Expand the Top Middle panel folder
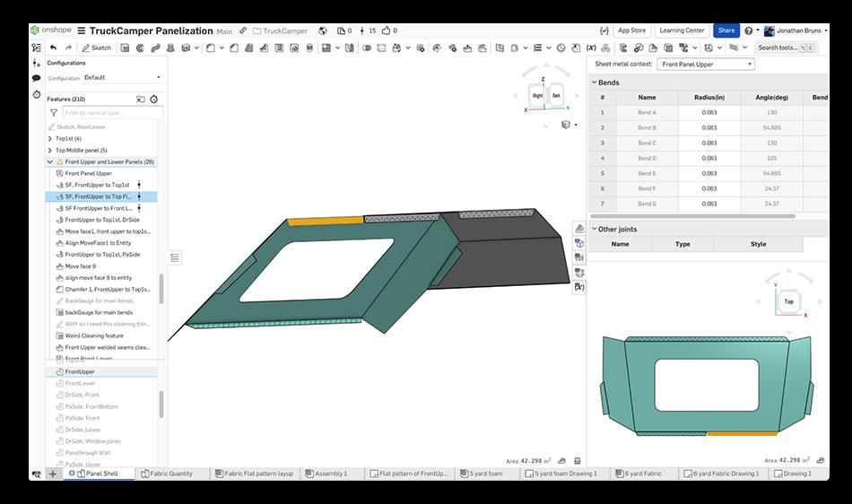This screenshot has height=504, width=852. tap(49, 151)
